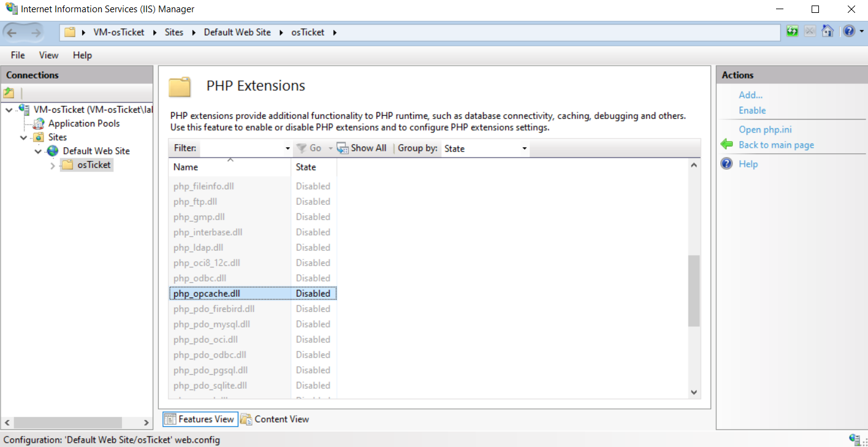Open the Go button dropdown arrow
Viewport: 868px width, 447px height.
point(330,148)
